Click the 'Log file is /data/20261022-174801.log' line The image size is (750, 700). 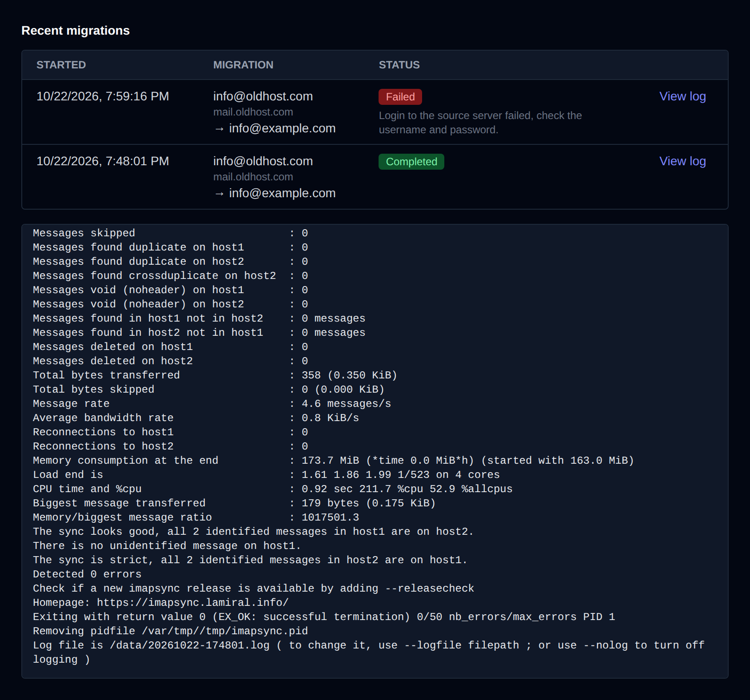[369, 652]
